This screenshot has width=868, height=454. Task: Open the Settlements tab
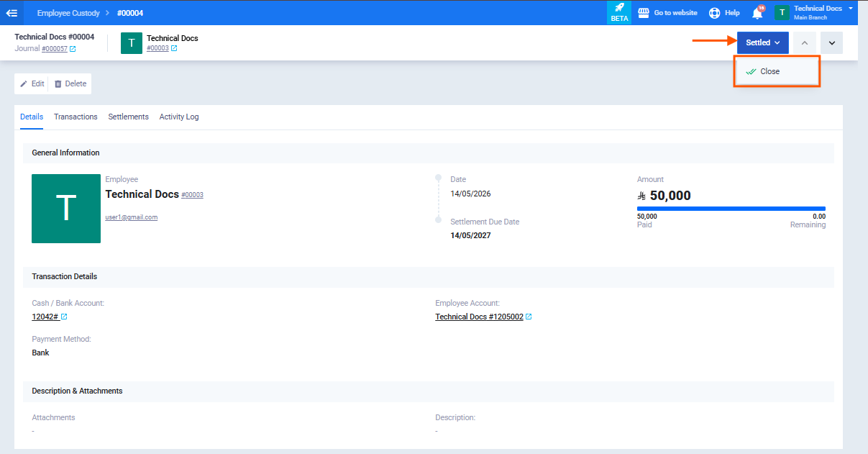click(x=128, y=117)
